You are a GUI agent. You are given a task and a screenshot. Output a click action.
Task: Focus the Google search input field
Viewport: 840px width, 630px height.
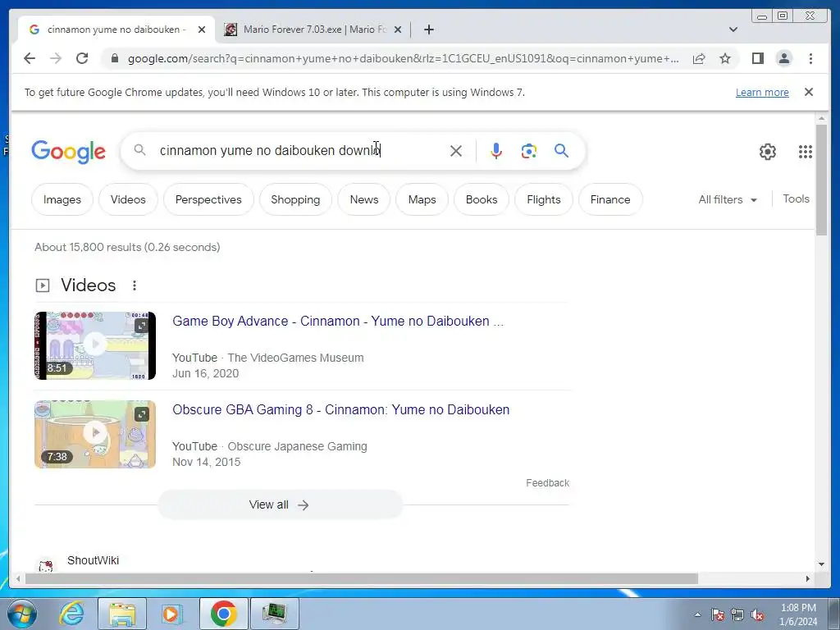[300, 151]
